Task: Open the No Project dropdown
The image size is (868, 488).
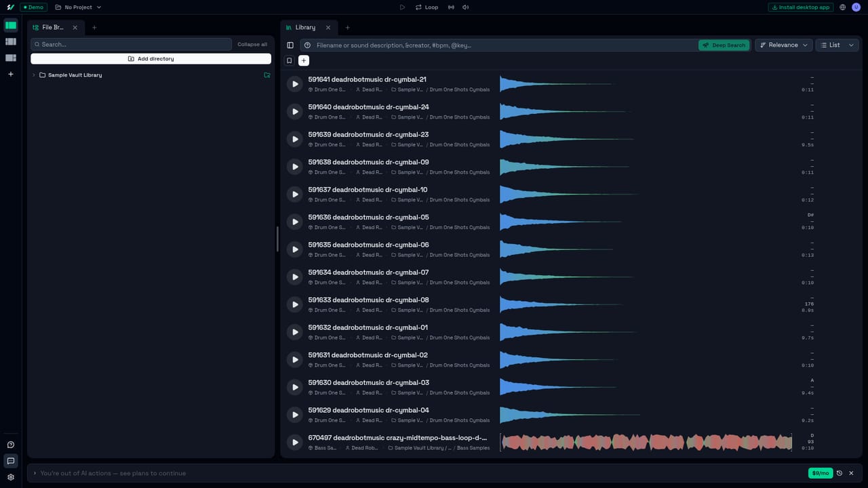Action: 78,7
